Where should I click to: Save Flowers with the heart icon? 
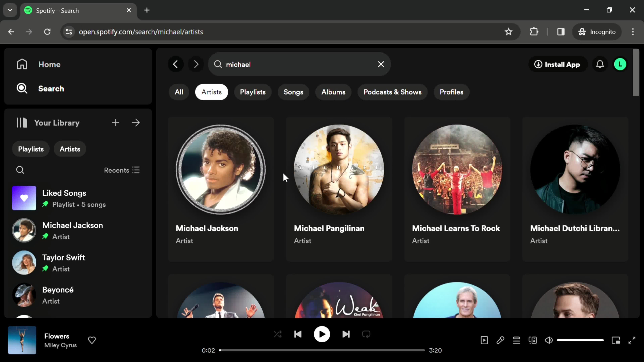92,340
